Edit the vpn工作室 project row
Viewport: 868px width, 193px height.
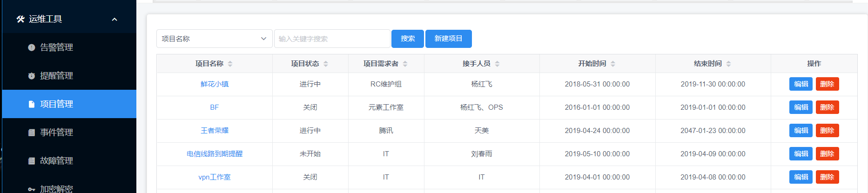tap(801, 177)
